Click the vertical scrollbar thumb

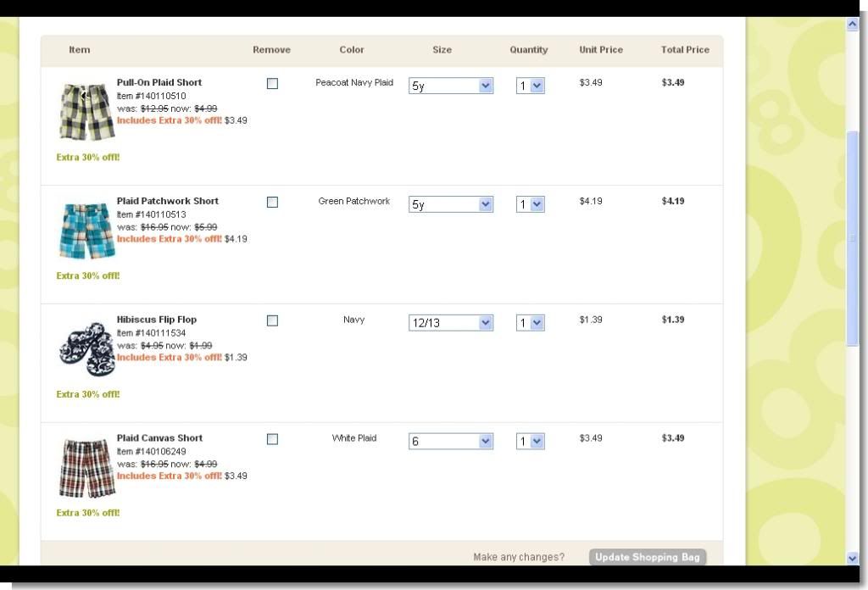pos(853,237)
